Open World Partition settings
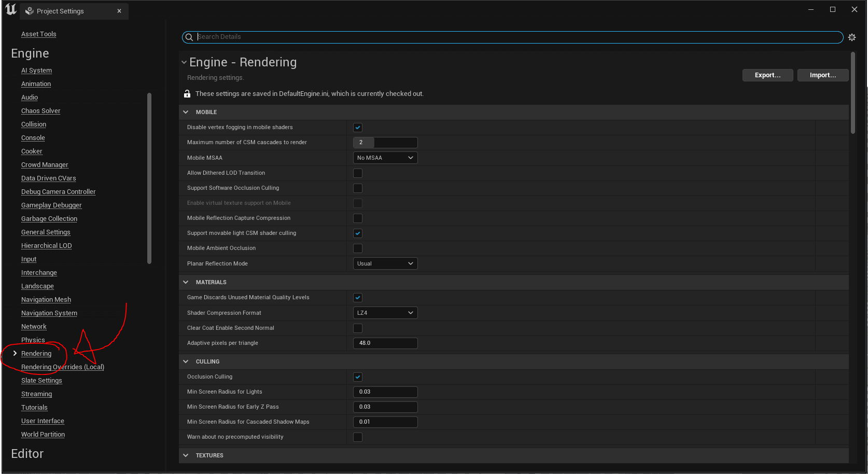 pyautogui.click(x=43, y=435)
